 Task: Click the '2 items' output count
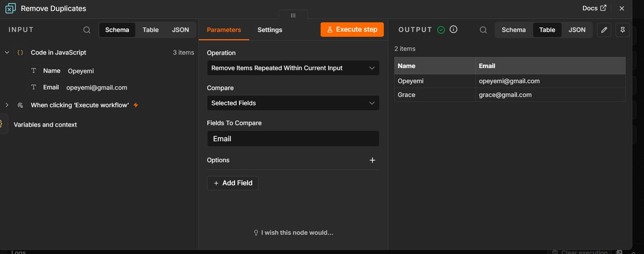[x=405, y=49]
